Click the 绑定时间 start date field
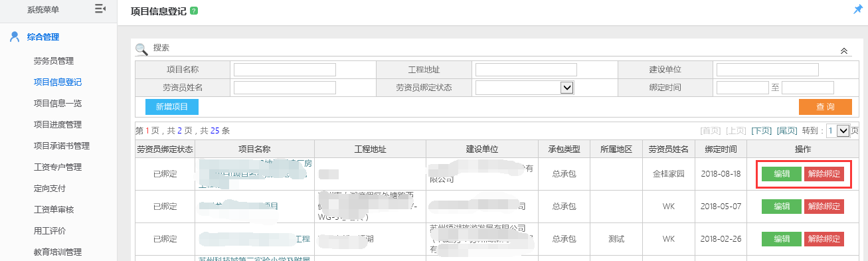Screen dimensions: 868x261 point(742,88)
